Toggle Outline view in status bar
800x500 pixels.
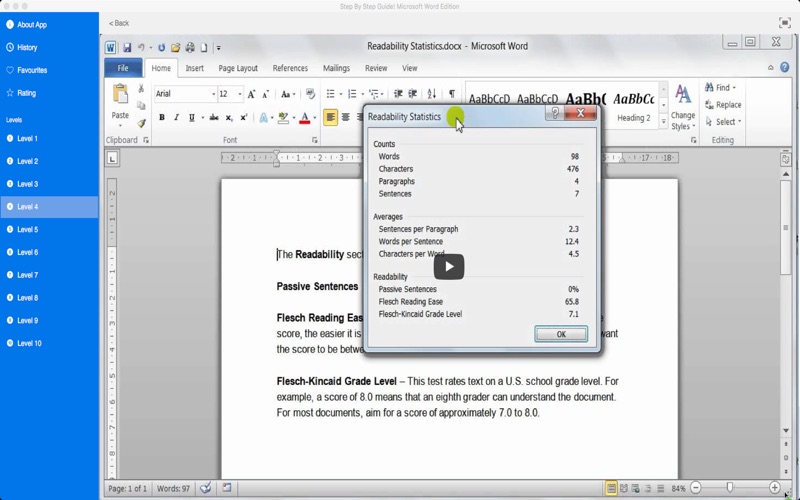click(648, 488)
